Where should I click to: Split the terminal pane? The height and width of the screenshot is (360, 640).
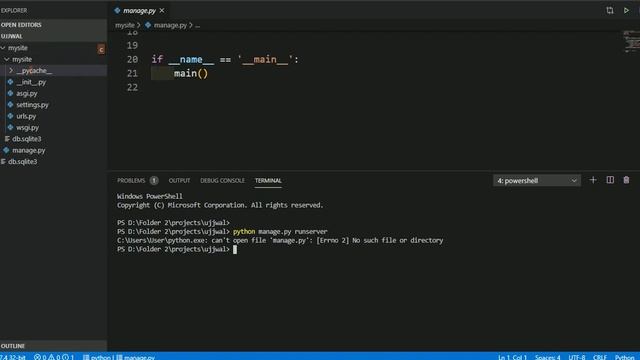[610, 180]
